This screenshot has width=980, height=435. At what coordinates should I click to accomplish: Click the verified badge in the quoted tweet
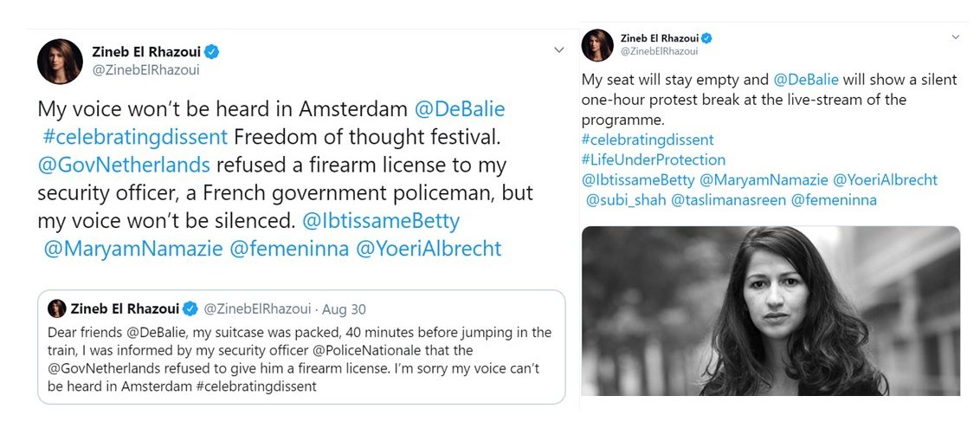[190, 308]
